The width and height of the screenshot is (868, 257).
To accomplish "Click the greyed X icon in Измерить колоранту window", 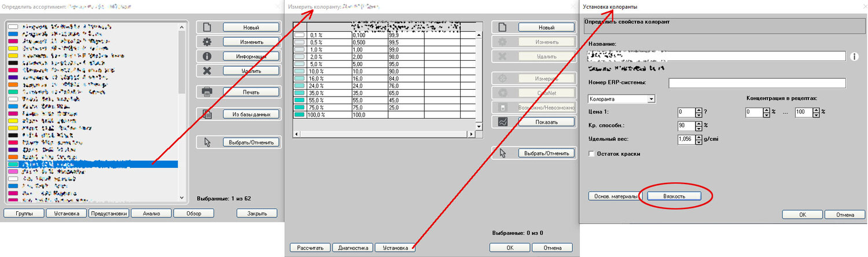I will pyautogui.click(x=502, y=56).
